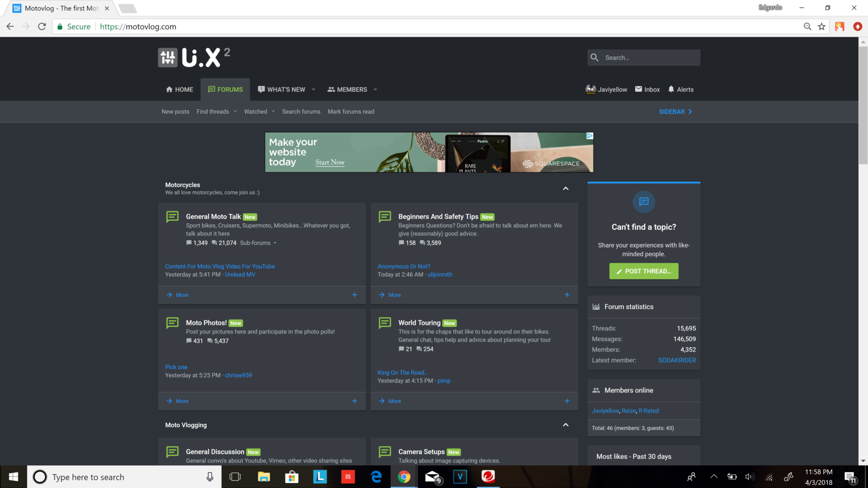Open R-Rated's profile in Members online
This screenshot has width=868, height=488.
pos(649,411)
